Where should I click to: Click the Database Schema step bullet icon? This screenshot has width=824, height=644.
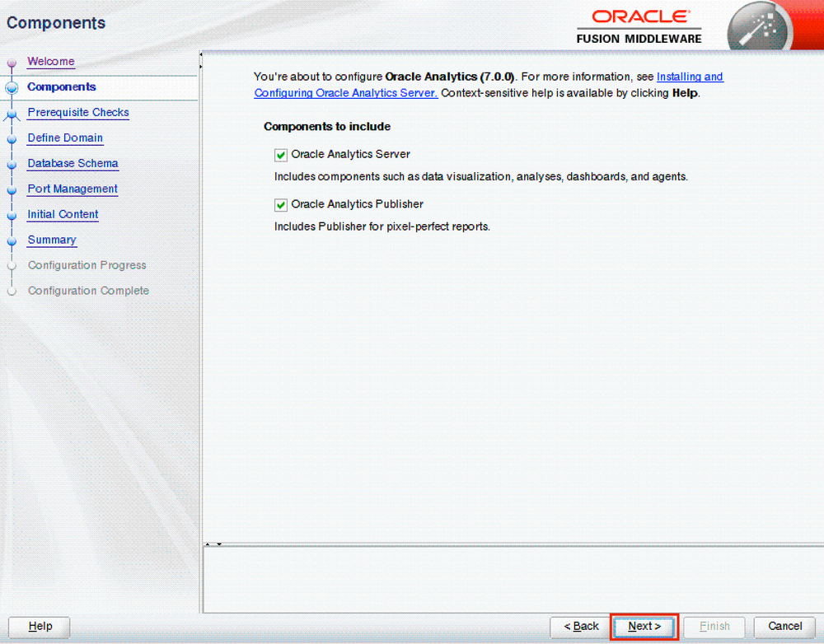coord(12,165)
